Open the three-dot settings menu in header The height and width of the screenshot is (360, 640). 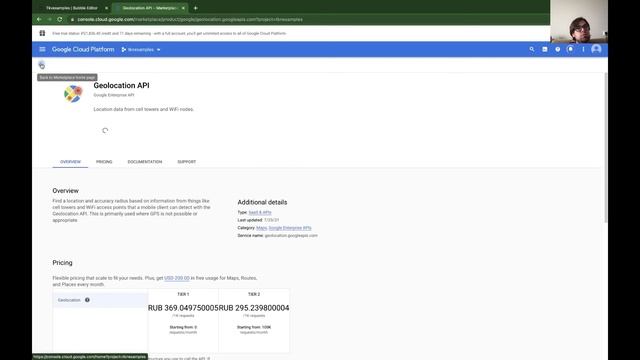[x=583, y=49]
